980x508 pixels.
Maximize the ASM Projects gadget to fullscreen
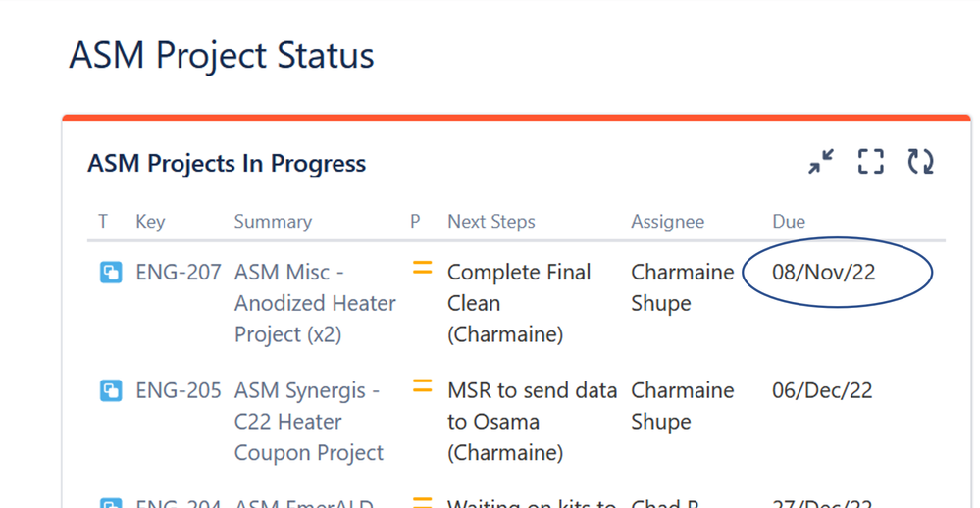coord(870,162)
